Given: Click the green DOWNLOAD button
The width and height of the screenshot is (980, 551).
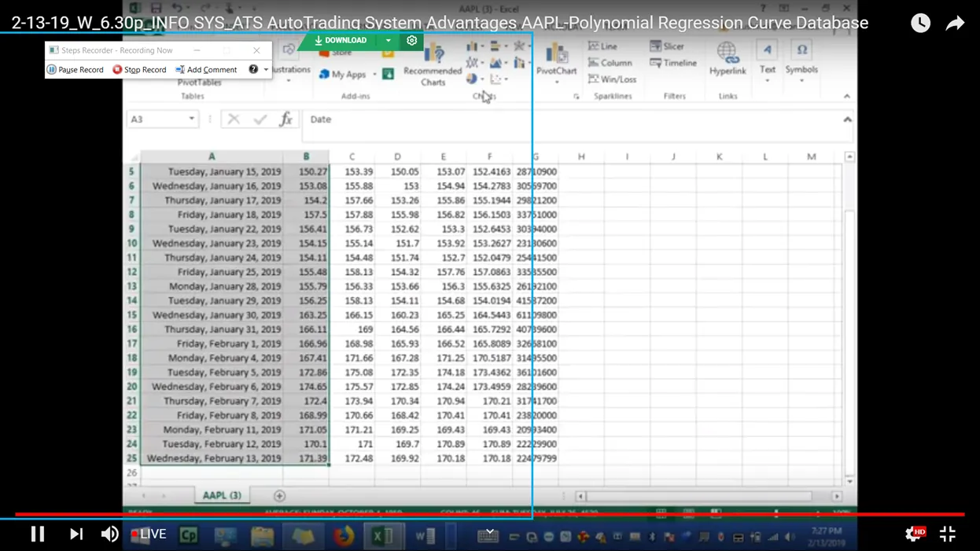Looking at the screenshot, I should click(340, 40).
